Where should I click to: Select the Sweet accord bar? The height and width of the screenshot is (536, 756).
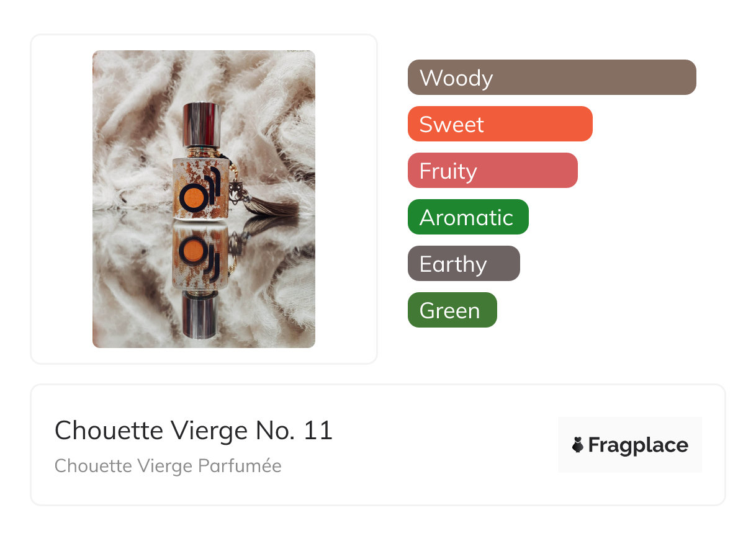pos(500,124)
